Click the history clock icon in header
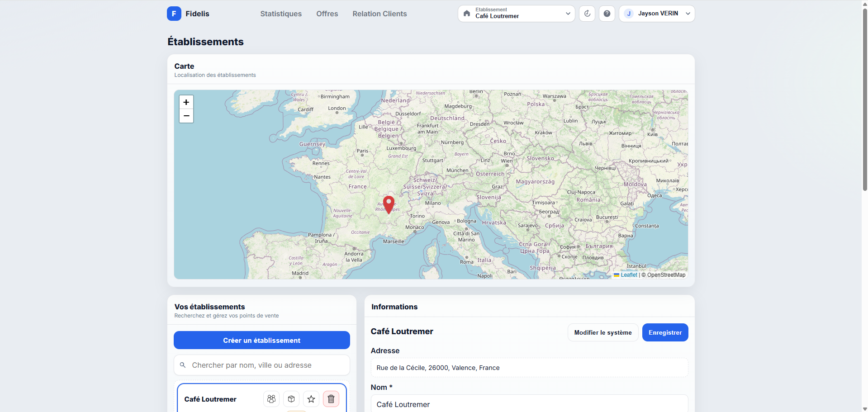The image size is (868, 412). [x=587, y=14]
